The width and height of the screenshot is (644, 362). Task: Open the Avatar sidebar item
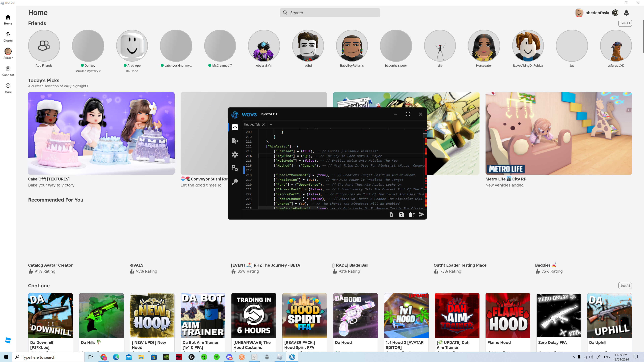8,54
